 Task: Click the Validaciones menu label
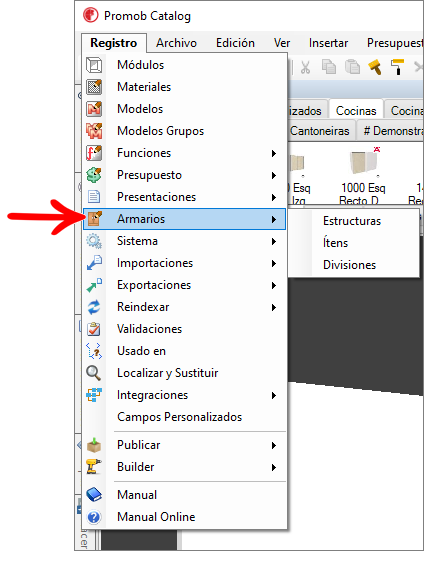[x=149, y=329]
